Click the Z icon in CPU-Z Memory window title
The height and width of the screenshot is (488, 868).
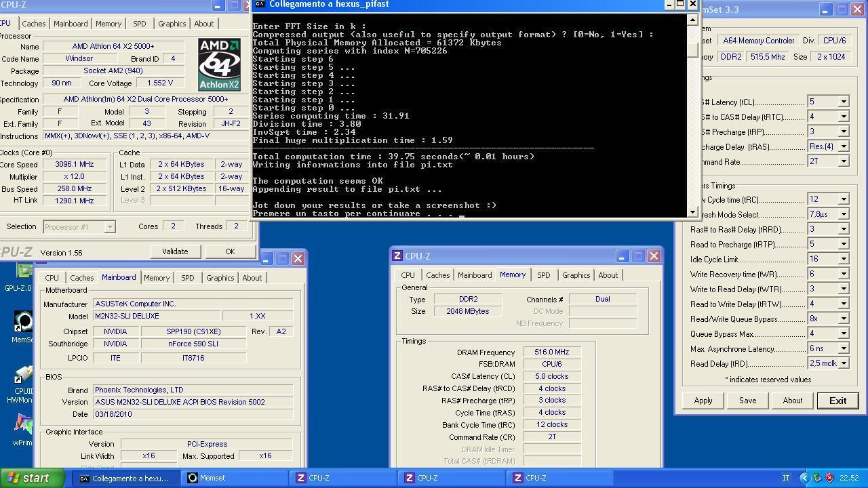pos(397,256)
